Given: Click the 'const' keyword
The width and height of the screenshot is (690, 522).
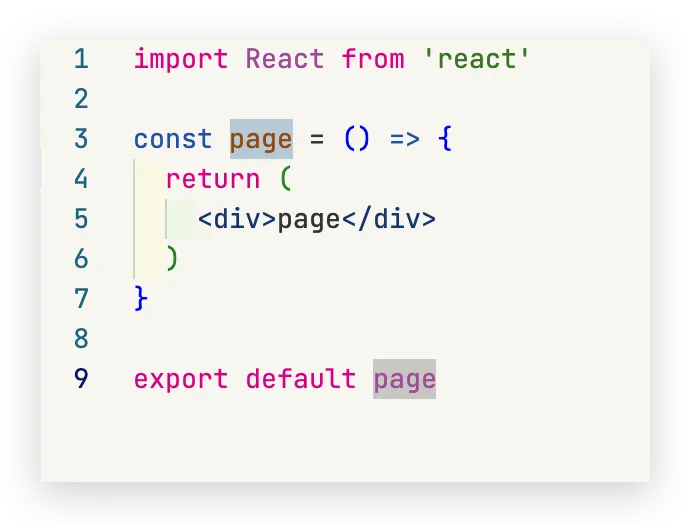Looking at the screenshot, I should [173, 139].
